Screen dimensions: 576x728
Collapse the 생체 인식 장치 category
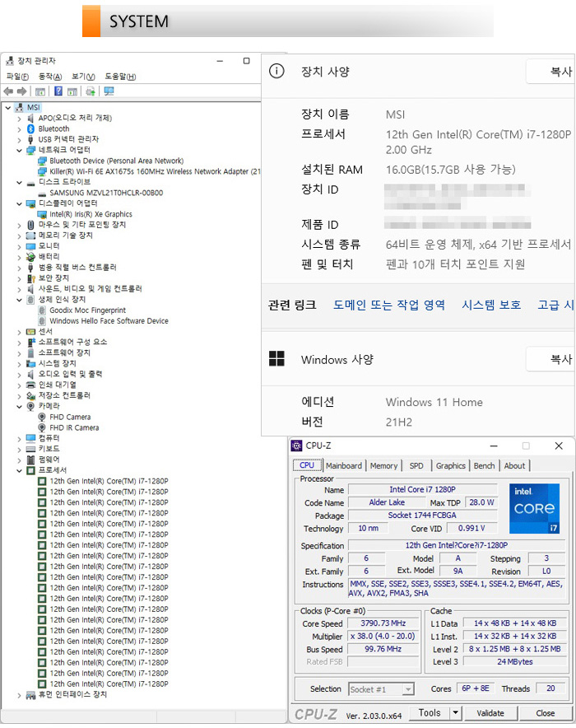coord(19,300)
